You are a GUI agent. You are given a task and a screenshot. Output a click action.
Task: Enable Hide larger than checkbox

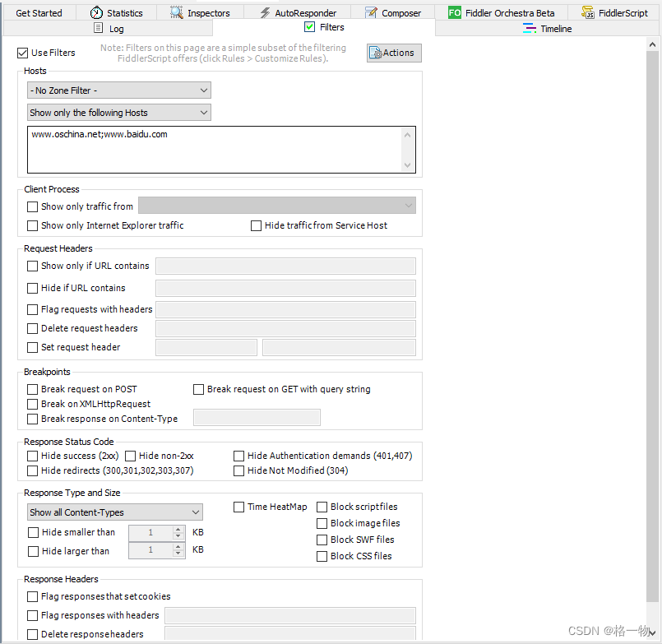pos(33,551)
